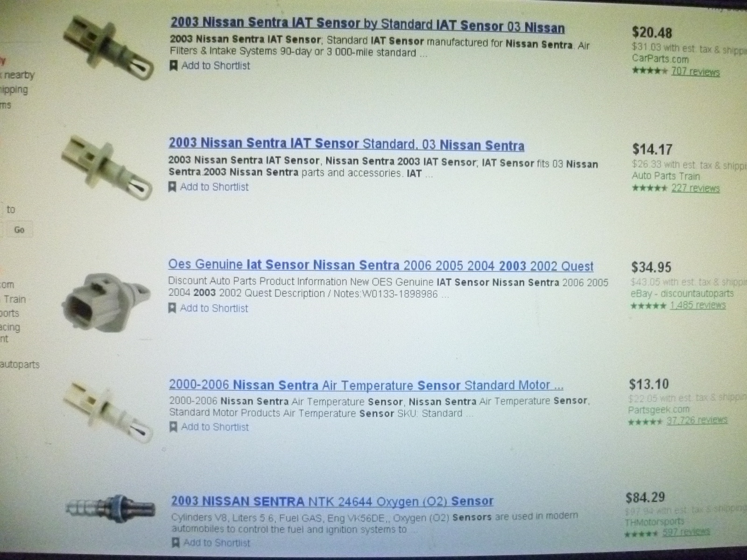View the 37,726 reviews for Partsgeek.com
This screenshot has width=747, height=560.
tap(697, 420)
